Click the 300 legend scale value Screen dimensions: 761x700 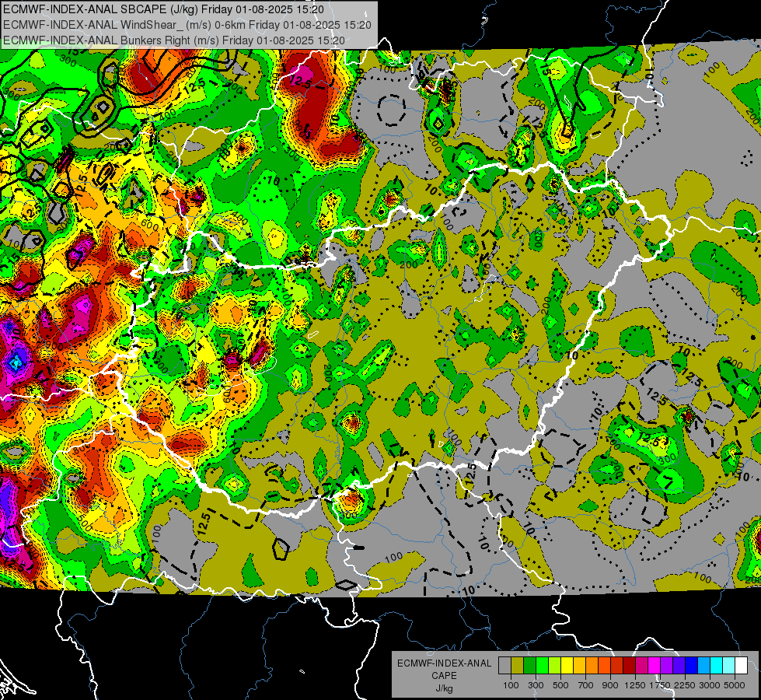[536, 685]
